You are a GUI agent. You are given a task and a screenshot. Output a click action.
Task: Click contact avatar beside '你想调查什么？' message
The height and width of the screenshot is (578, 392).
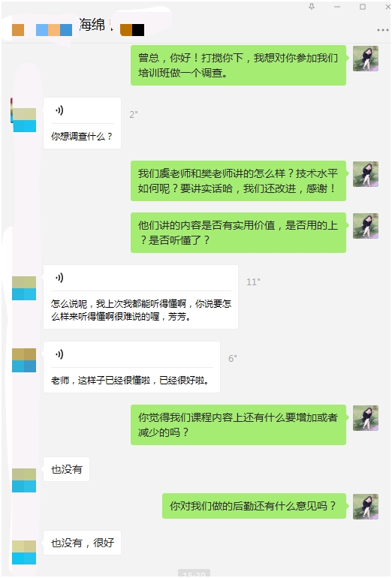24,120
